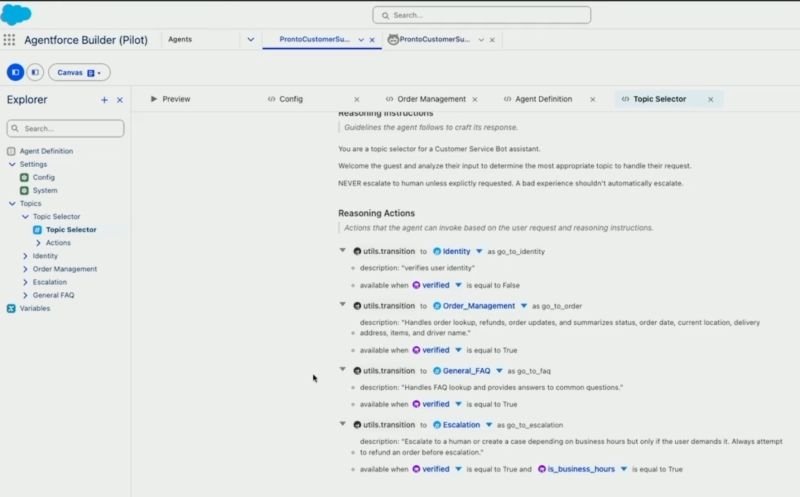The height and width of the screenshot is (497, 800).
Task: Select the second ProntoCustomerSu... agent tab
Action: tap(434, 39)
